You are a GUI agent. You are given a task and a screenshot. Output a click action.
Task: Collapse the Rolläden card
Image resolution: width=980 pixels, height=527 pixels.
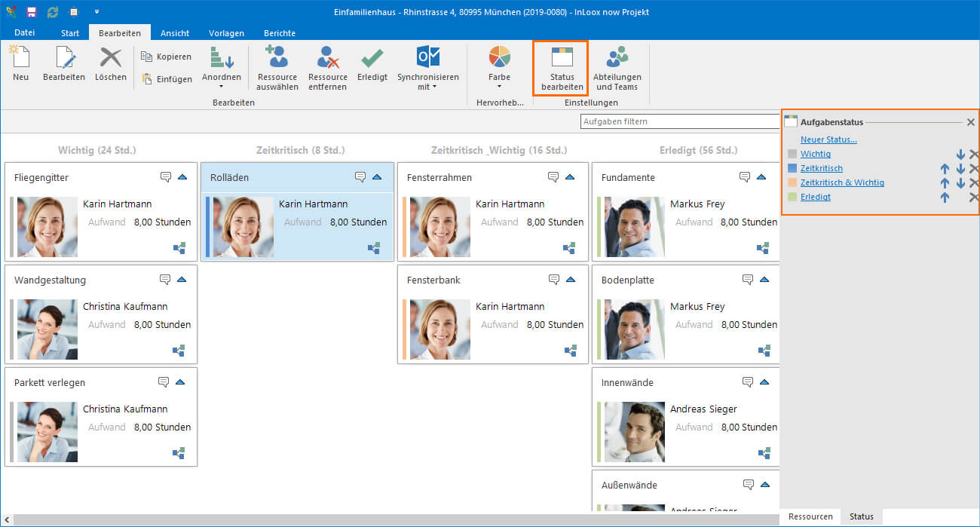(377, 177)
